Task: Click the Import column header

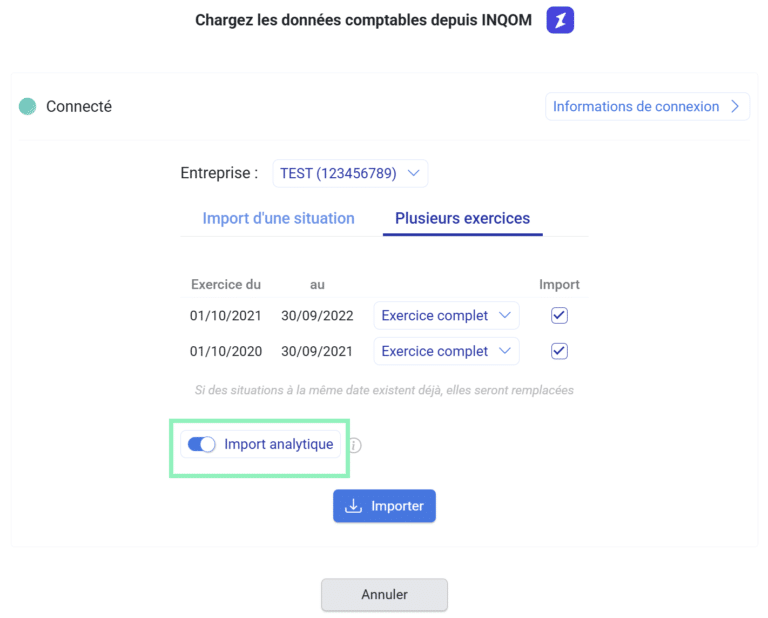Action: [559, 284]
